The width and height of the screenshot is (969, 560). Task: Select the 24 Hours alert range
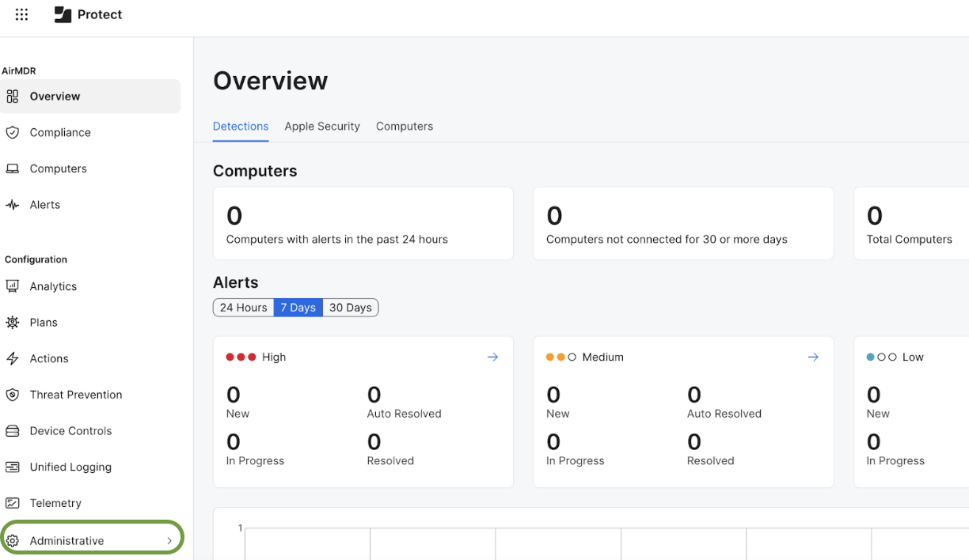click(x=244, y=308)
